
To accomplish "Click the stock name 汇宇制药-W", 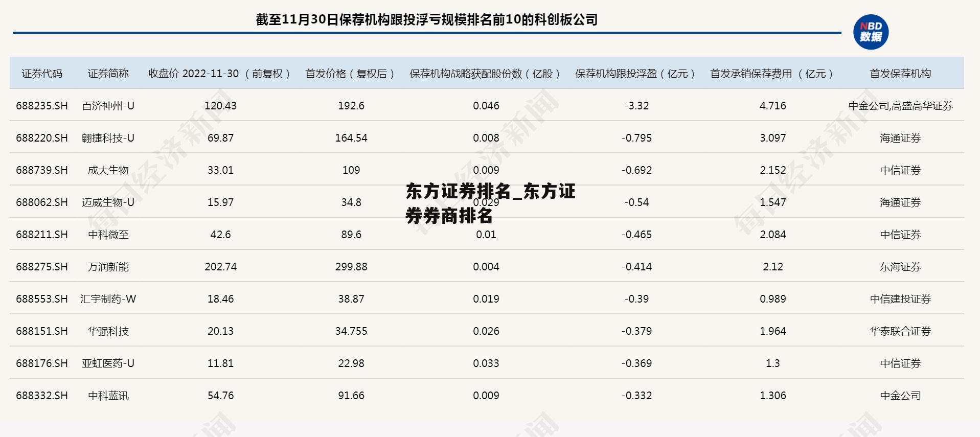I will (x=108, y=299).
